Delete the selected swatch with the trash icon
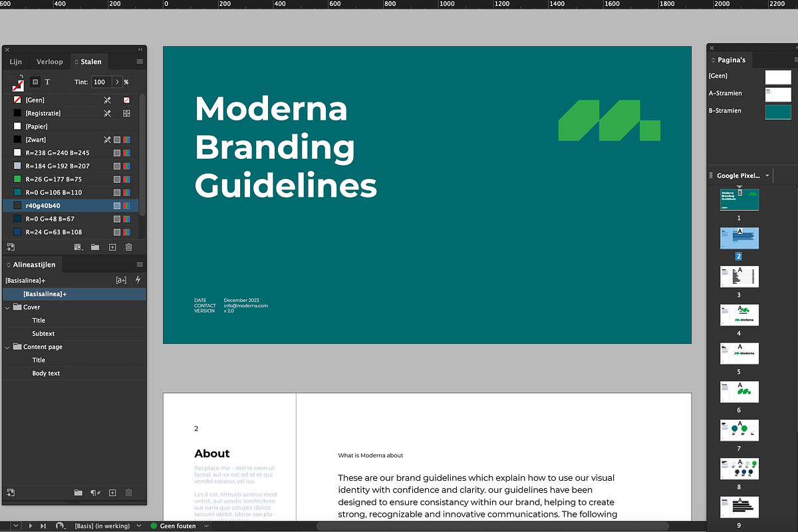The image size is (798, 532). [128, 247]
